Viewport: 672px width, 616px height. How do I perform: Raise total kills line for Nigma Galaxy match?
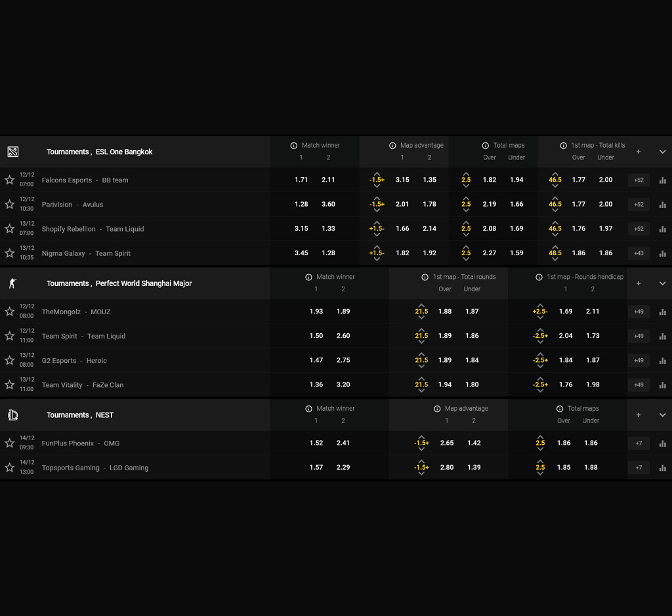tap(555, 247)
